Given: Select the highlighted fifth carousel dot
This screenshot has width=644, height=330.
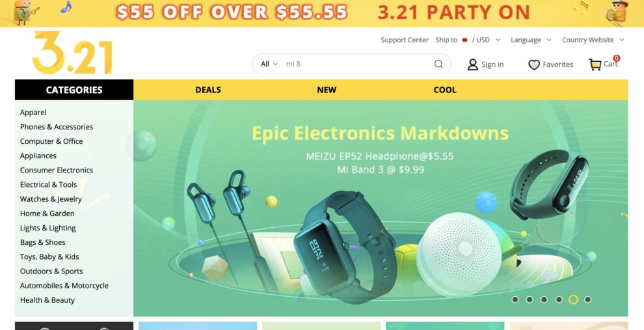Looking at the screenshot, I should coord(573,299).
